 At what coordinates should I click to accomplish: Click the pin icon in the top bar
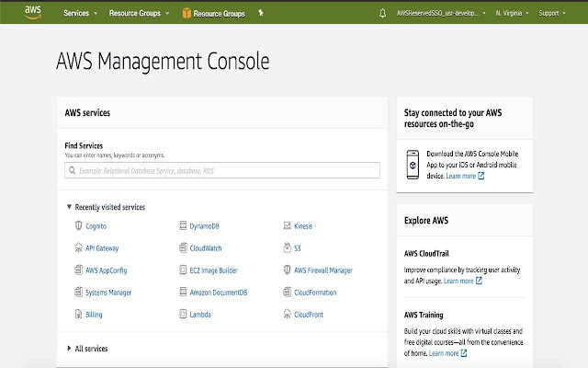pos(261,13)
